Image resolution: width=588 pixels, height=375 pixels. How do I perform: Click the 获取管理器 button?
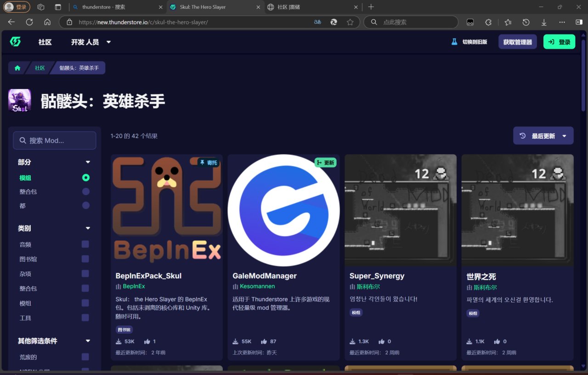pyautogui.click(x=518, y=42)
